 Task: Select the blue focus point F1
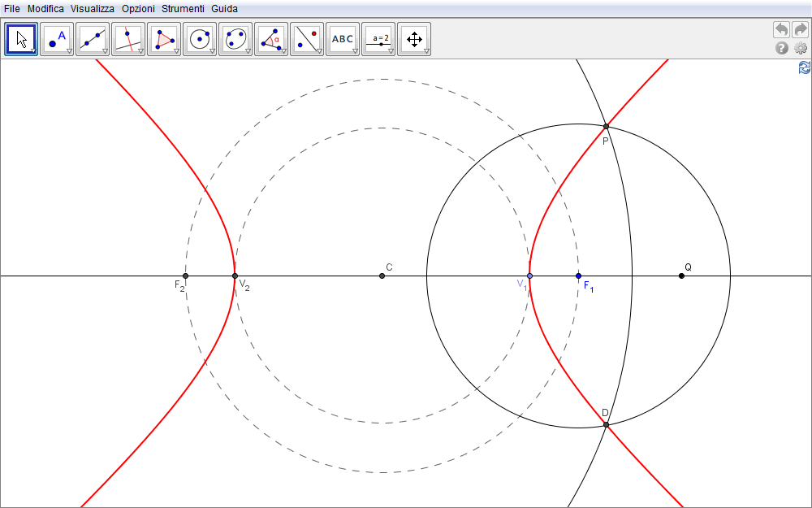point(578,276)
